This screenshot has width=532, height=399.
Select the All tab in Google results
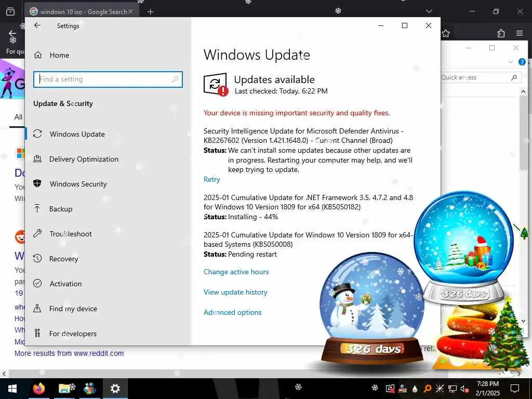[18, 117]
